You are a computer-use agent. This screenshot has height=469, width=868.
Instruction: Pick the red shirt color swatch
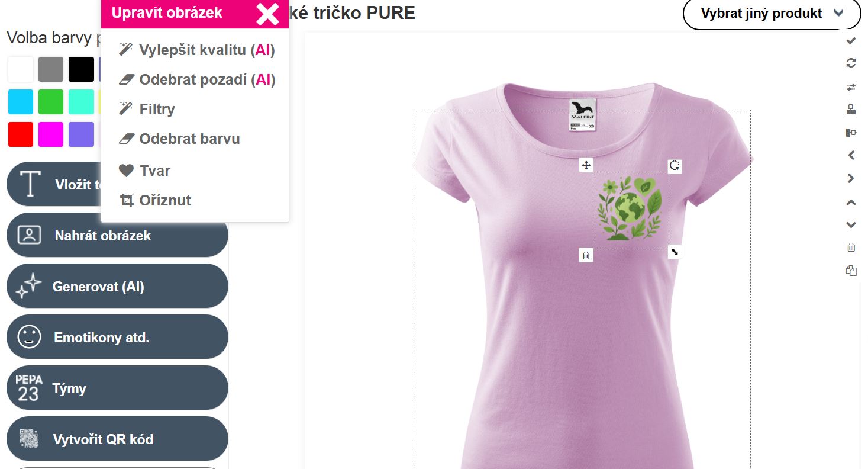coord(21,134)
